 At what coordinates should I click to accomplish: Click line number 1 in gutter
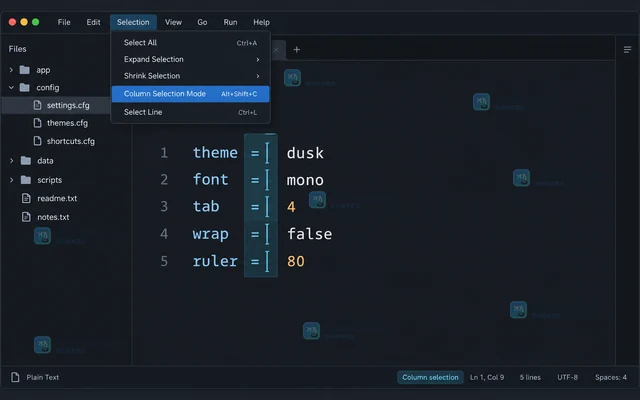pyautogui.click(x=164, y=153)
